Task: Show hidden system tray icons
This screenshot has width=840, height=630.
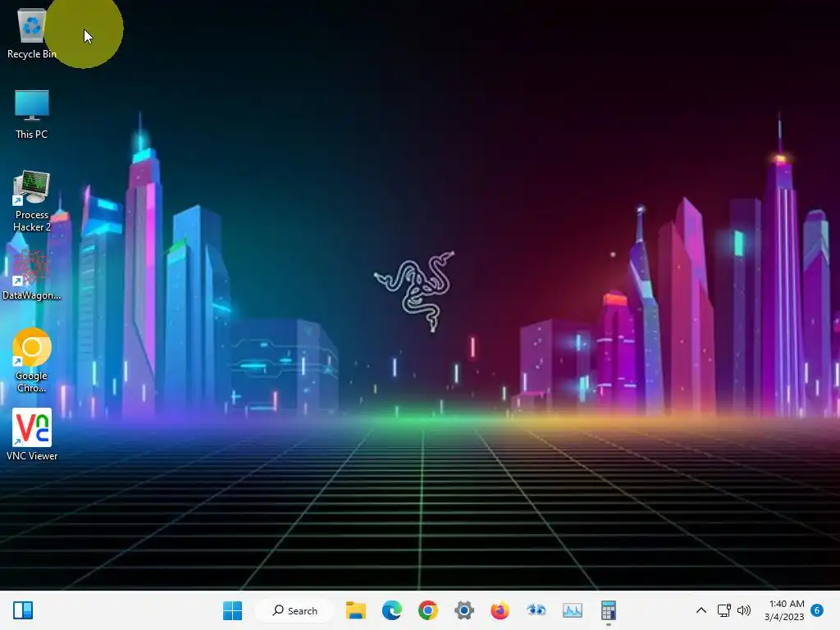Action: [701, 610]
